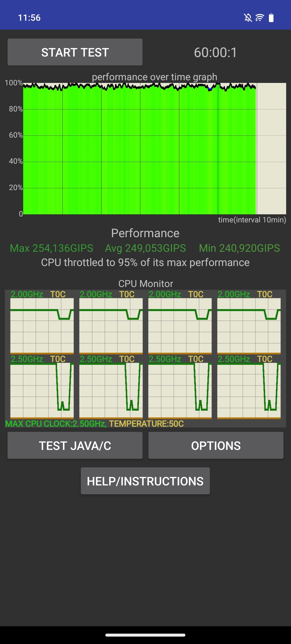Tap the 60:00:1 test timer
Image resolution: width=291 pixels, height=644 pixels.
click(215, 52)
